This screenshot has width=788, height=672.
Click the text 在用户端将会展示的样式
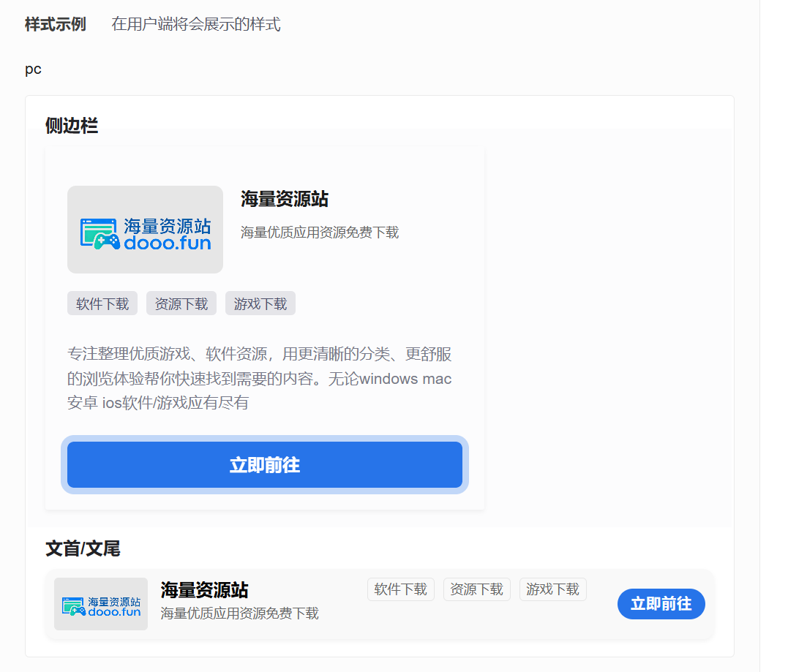pyautogui.click(x=196, y=24)
